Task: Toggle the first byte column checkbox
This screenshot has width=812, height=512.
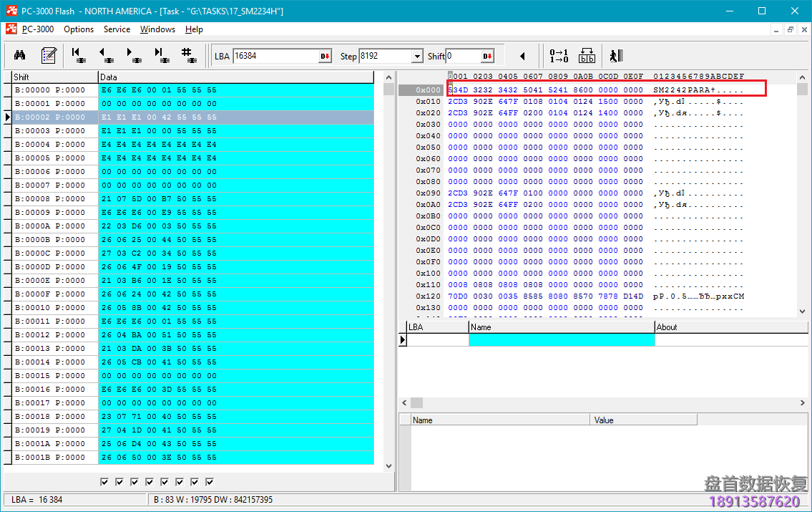Action: (104, 482)
